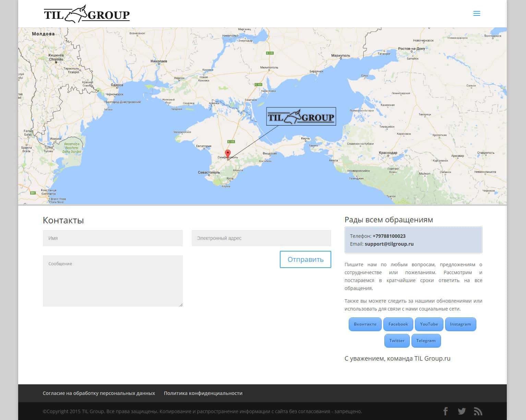This screenshot has height=420, width=526.
Task: Click the Имя input field
Action: (x=112, y=238)
